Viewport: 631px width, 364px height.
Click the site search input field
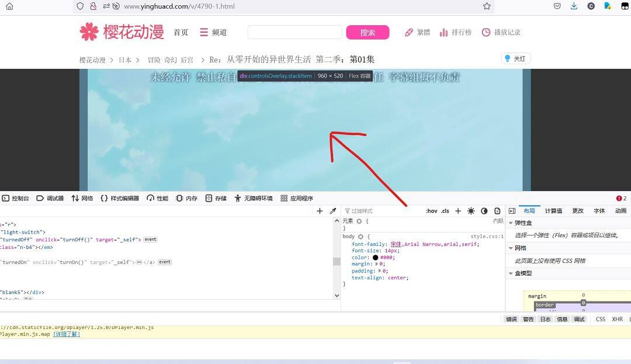coord(294,33)
